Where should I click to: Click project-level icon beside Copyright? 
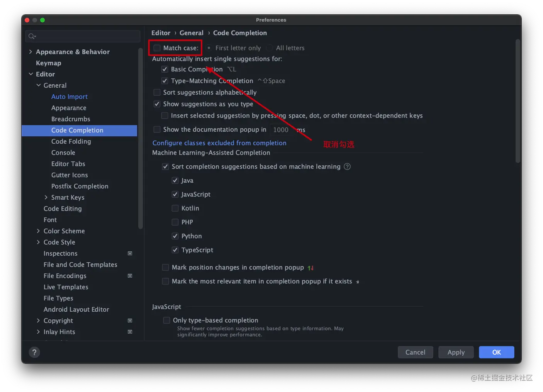(130, 321)
